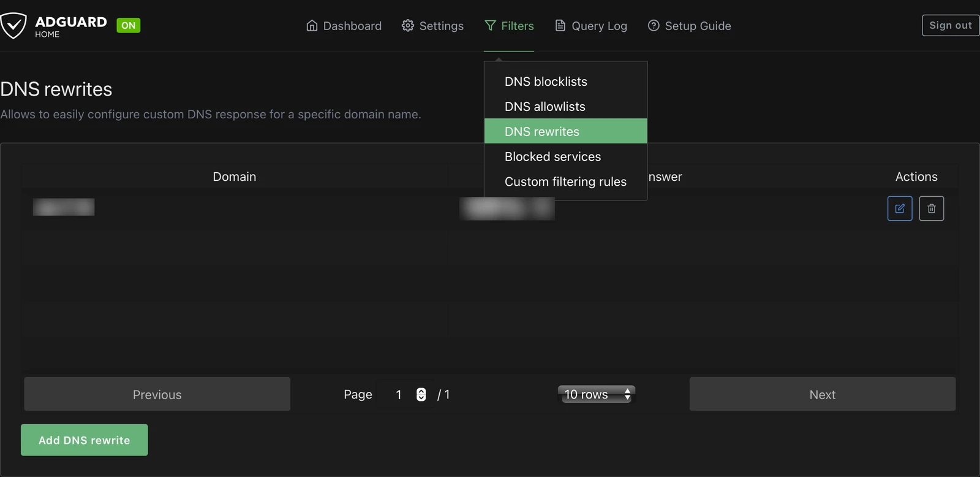Edit the DNS rewrite entry
The image size is (980, 477).
tap(900, 208)
